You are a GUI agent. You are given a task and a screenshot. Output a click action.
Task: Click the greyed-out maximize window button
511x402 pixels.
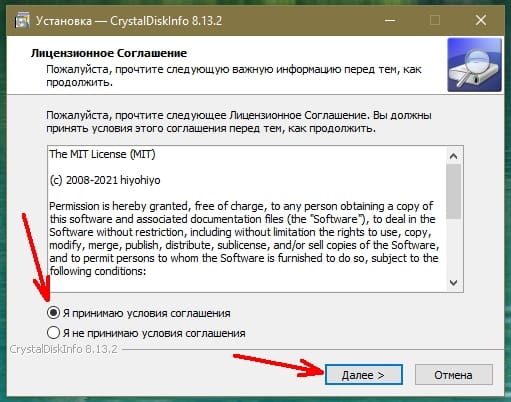(x=435, y=21)
